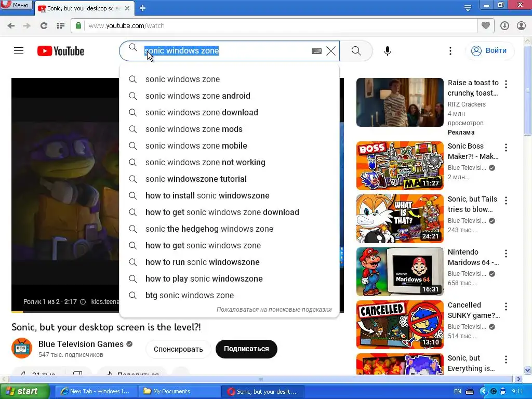Open Cancelled SUNKY game video thumbnail
This screenshot has width=532, height=399.
point(400,324)
